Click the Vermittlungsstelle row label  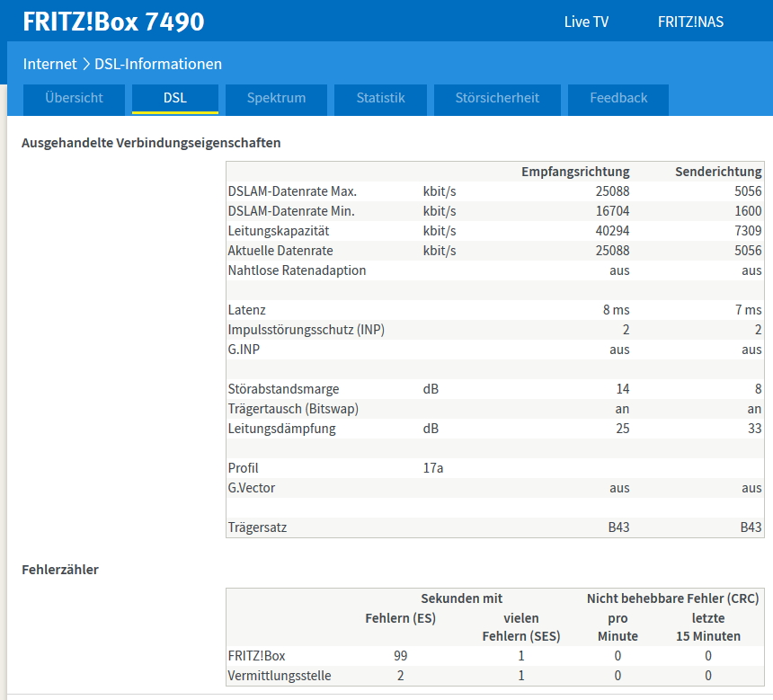pos(280,676)
